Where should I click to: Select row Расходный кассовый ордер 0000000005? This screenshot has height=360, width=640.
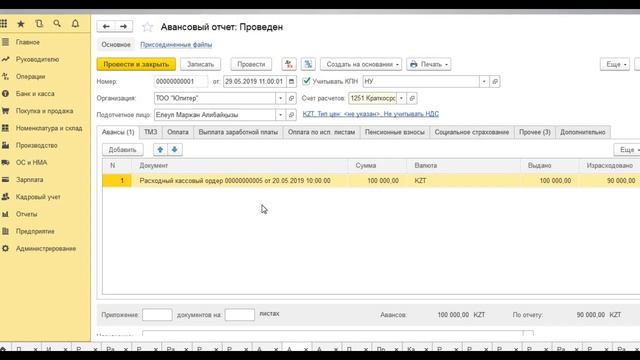(371, 180)
